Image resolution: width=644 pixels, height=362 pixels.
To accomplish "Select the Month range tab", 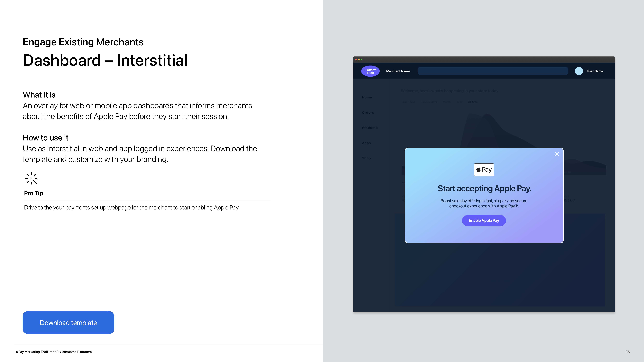I will click(446, 102).
